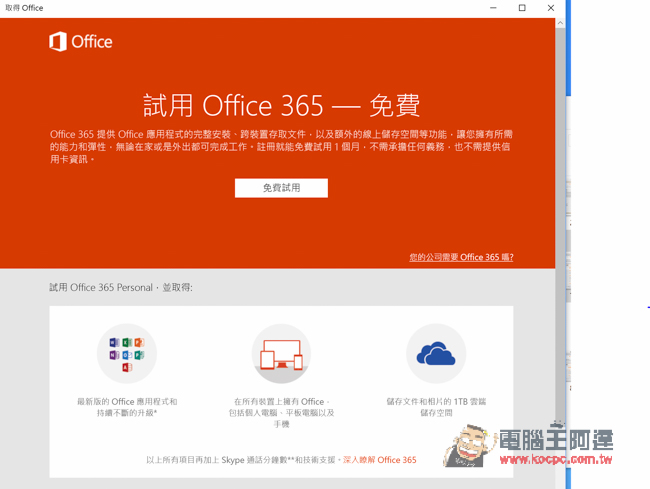Select the multi-device Office icon

(x=281, y=353)
